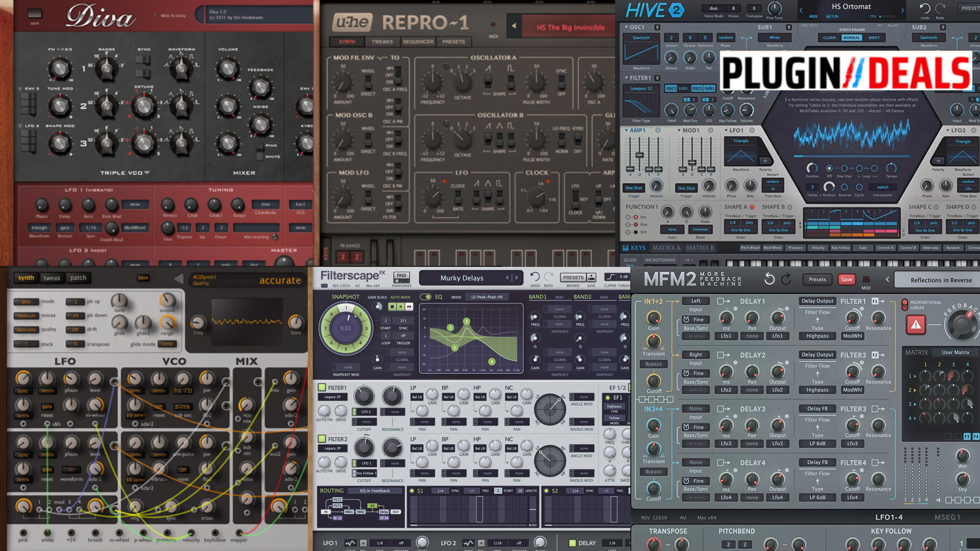Toggle the Filterscape EQ on/off switch
This screenshot has height=551, width=980.
point(425,297)
